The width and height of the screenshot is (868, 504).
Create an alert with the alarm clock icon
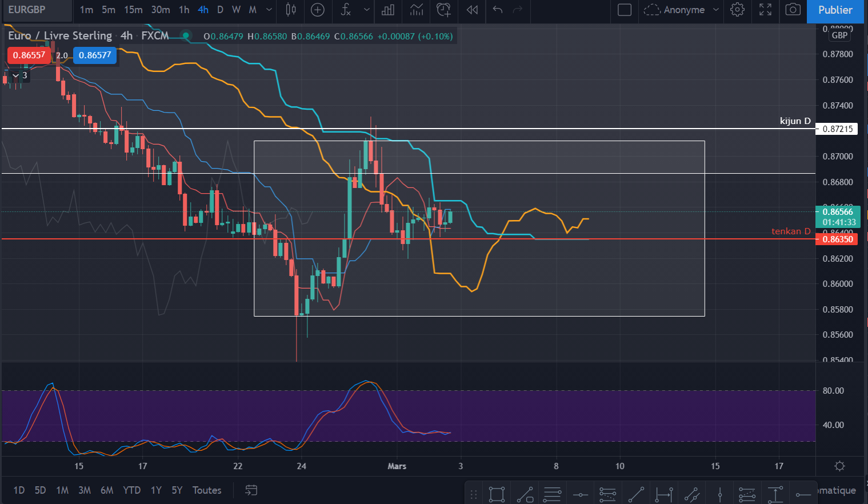click(443, 10)
